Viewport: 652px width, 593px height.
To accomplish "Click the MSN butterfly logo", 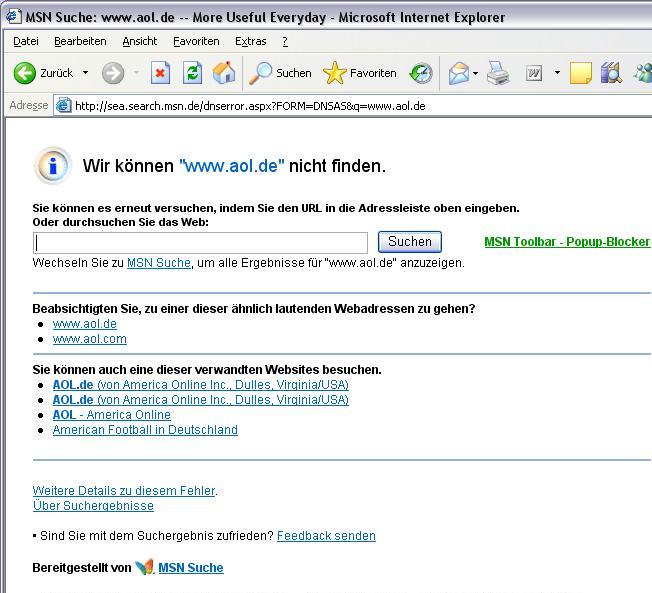I will pyautogui.click(x=145, y=567).
